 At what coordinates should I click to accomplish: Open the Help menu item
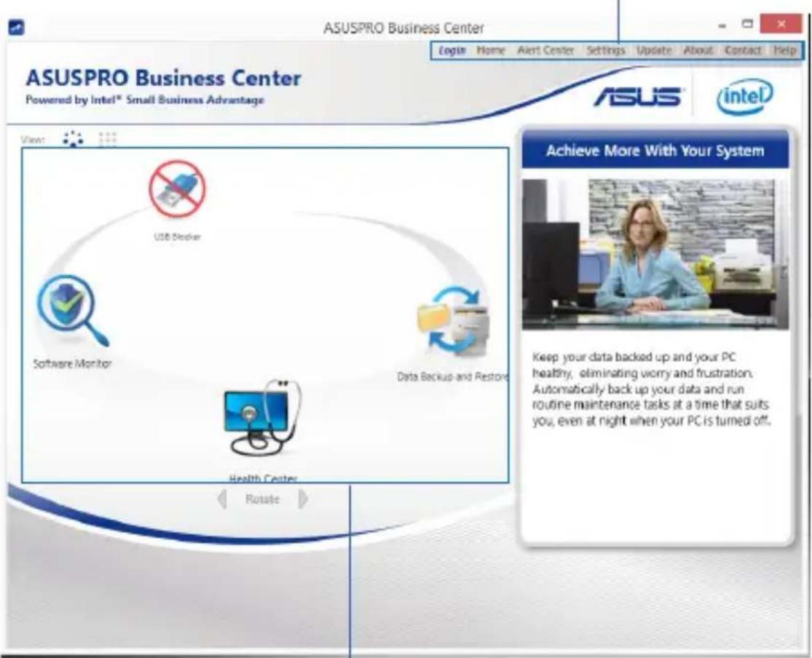[x=784, y=50]
